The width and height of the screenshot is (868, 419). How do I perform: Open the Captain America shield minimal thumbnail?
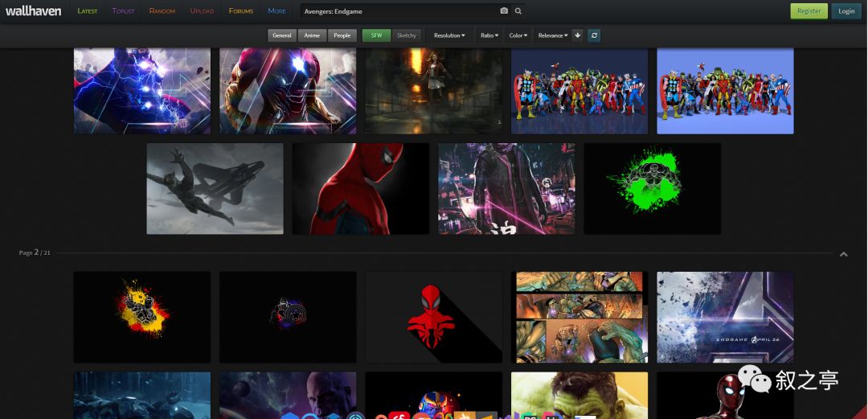click(288, 317)
